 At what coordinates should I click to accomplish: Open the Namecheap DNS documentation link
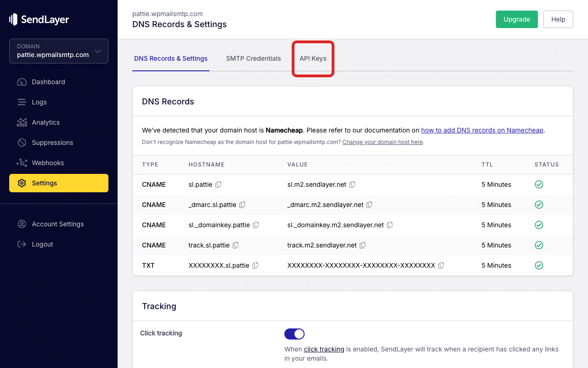pos(482,130)
